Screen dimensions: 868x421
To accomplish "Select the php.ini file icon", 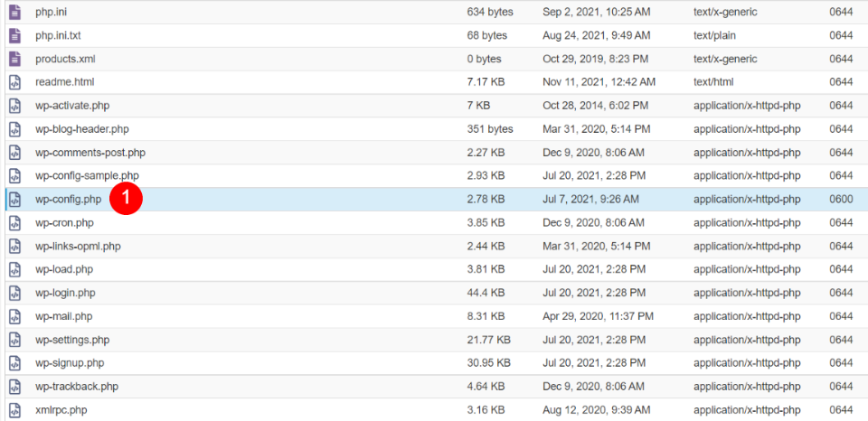I will coord(15,12).
